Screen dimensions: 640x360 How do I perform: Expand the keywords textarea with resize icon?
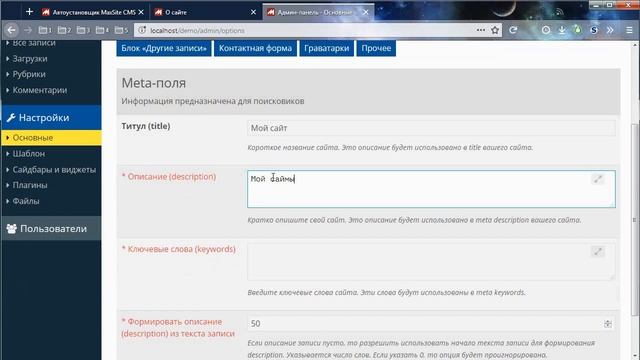coord(598,251)
